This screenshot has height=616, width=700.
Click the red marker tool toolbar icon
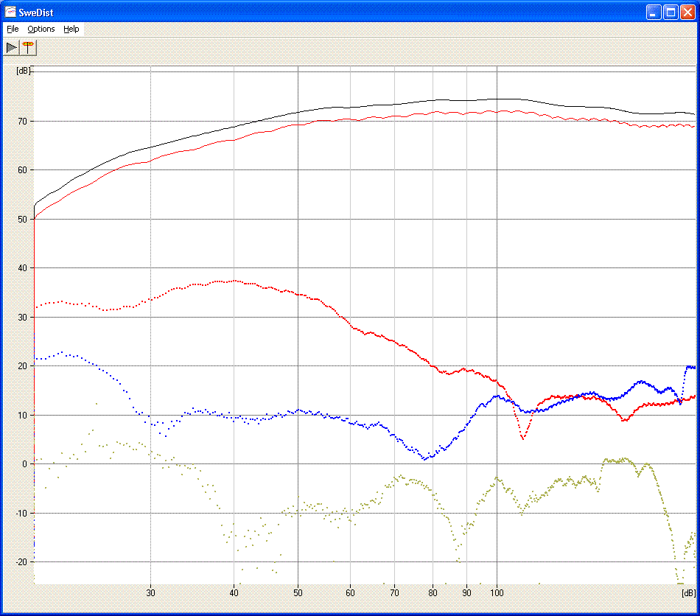28,47
